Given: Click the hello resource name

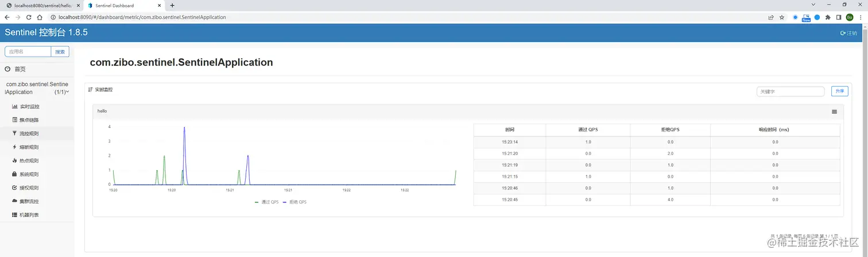Looking at the screenshot, I should point(102,111).
